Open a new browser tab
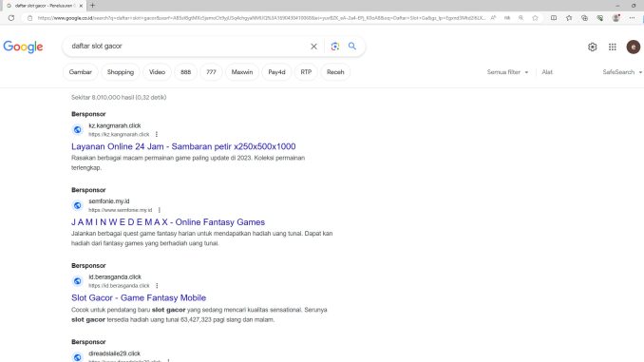The height and width of the screenshot is (362, 644). coord(92,6)
